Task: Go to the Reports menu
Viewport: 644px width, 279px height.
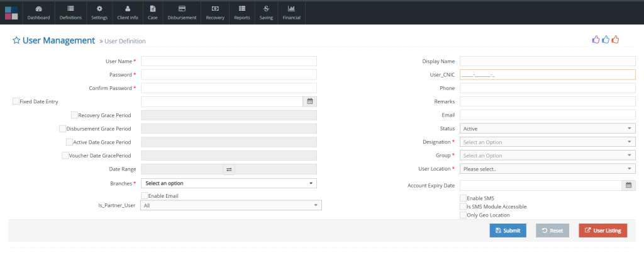Action: point(242,13)
